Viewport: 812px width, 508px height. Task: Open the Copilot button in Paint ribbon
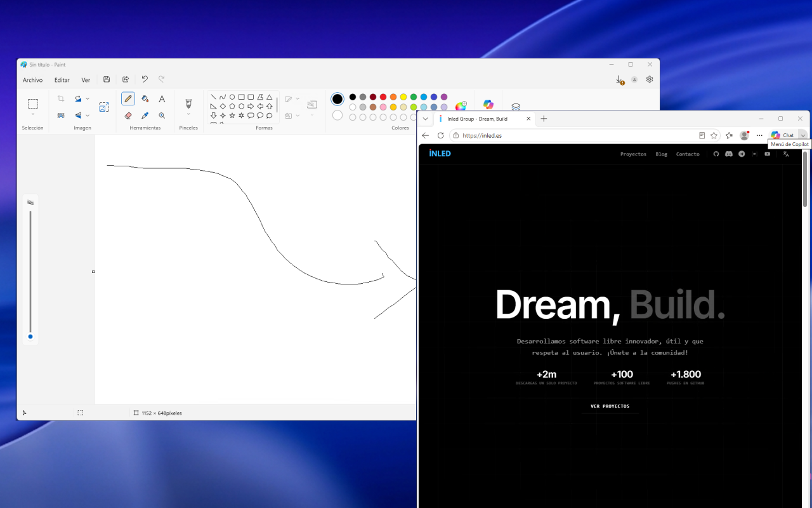tap(488, 104)
